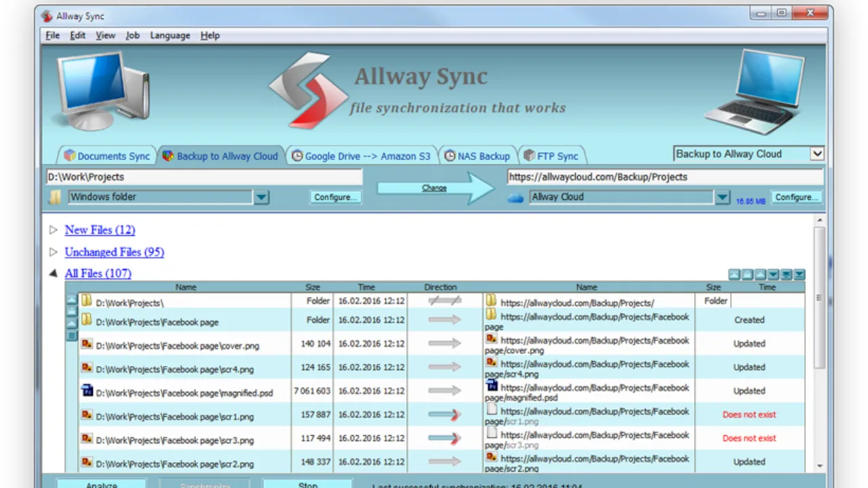Click the double up arrow icon above right table
This screenshot has width=868, height=488.
point(747,274)
